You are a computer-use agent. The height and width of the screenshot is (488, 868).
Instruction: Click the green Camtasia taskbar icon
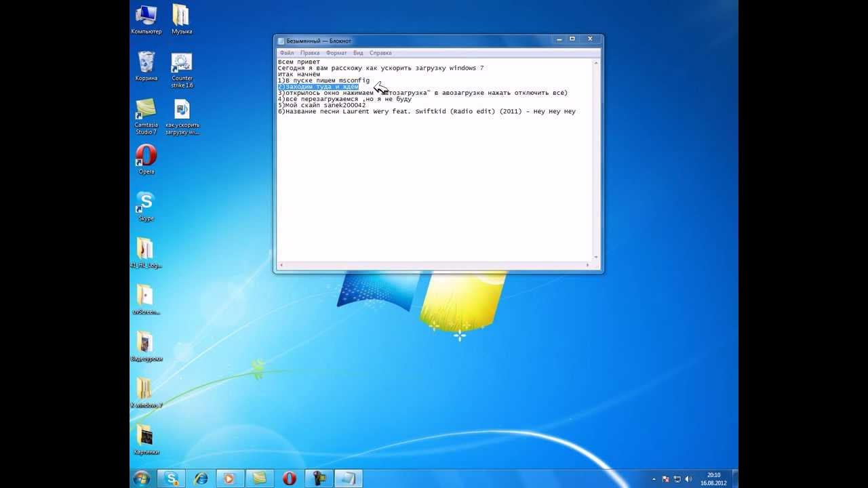click(x=259, y=479)
